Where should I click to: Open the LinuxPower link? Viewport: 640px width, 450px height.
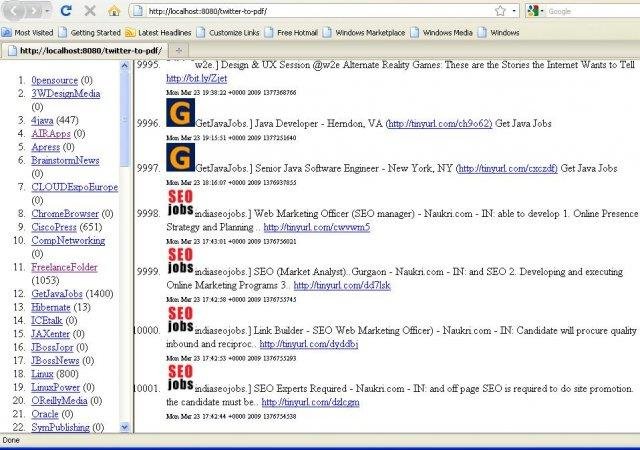(56, 387)
